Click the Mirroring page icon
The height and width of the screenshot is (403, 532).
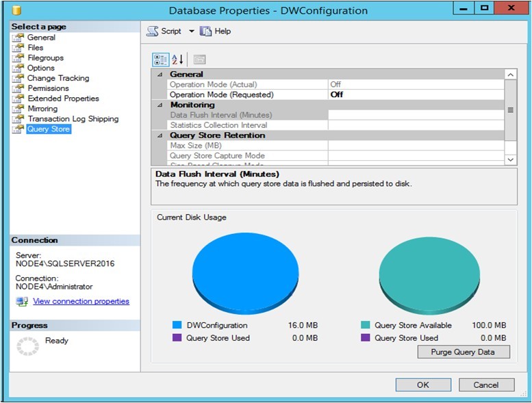tap(18, 109)
